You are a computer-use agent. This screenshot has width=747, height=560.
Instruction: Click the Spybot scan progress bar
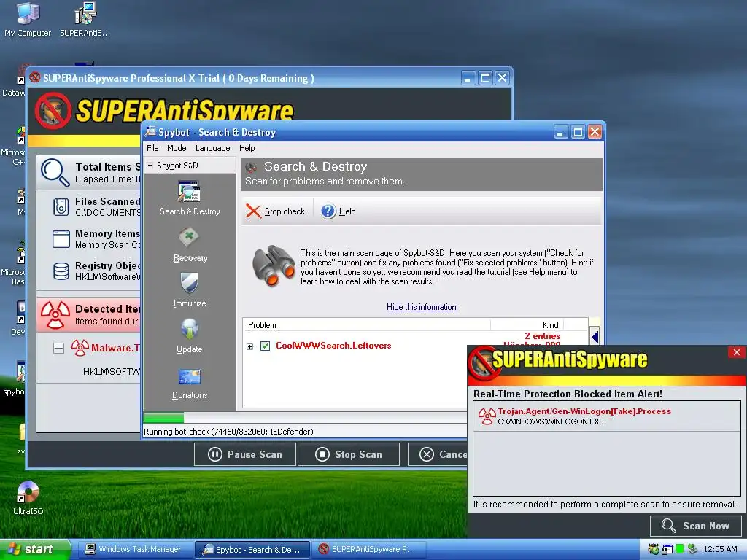(305, 418)
